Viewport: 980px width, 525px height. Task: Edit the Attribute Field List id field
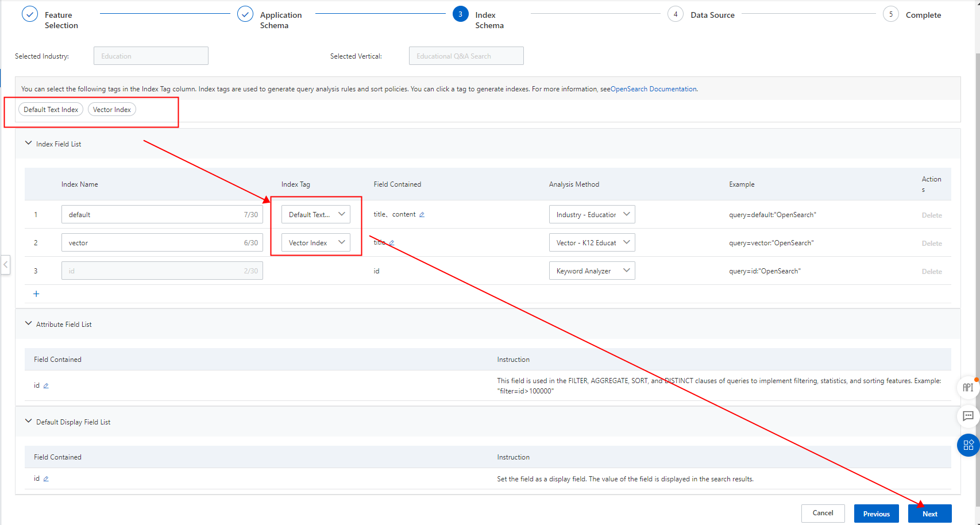point(46,386)
